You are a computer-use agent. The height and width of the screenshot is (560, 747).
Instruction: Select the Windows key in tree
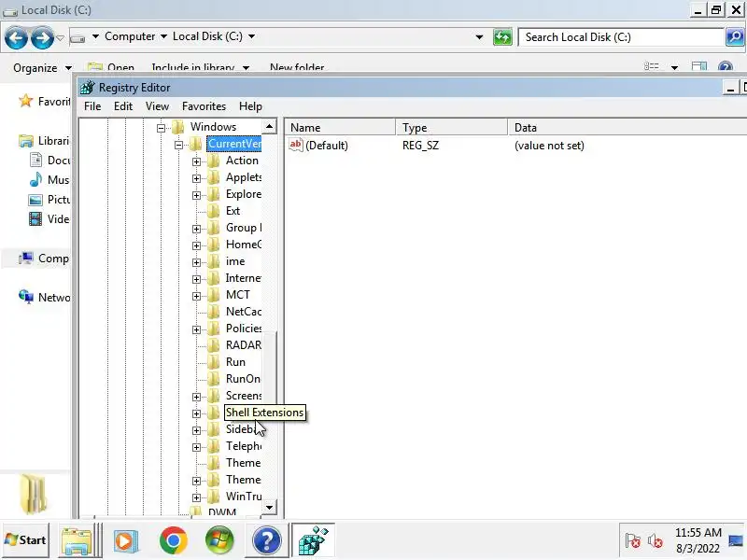pos(213,127)
